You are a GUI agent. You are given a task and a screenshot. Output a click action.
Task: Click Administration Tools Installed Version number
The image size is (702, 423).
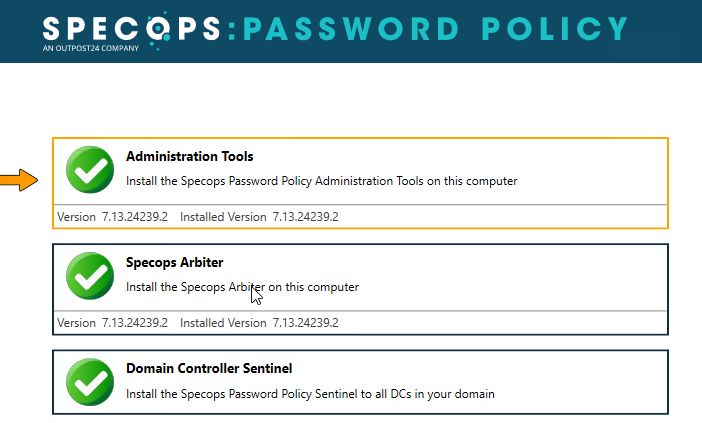click(305, 217)
